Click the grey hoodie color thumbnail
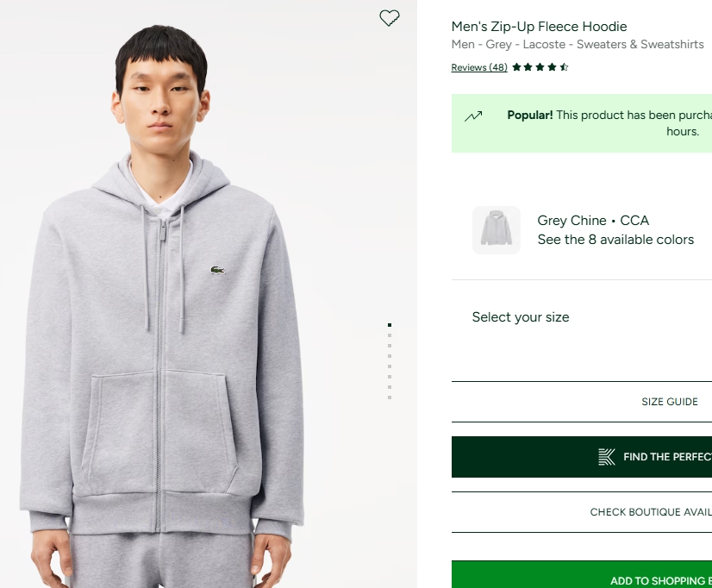This screenshot has height=588, width=712. [497, 230]
